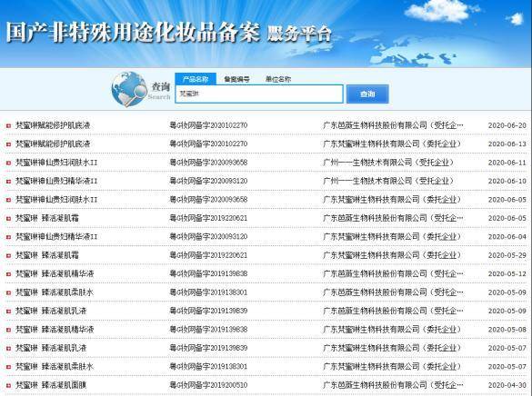Click red bullet icon of 2020-05-29 row
The image size is (532, 396).
click(8, 256)
